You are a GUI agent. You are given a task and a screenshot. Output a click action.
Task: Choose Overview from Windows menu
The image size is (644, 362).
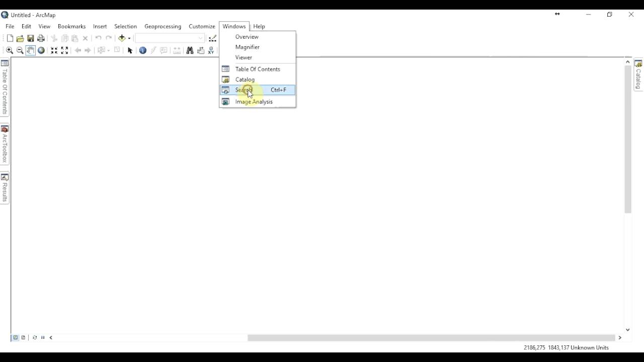pyautogui.click(x=258, y=37)
